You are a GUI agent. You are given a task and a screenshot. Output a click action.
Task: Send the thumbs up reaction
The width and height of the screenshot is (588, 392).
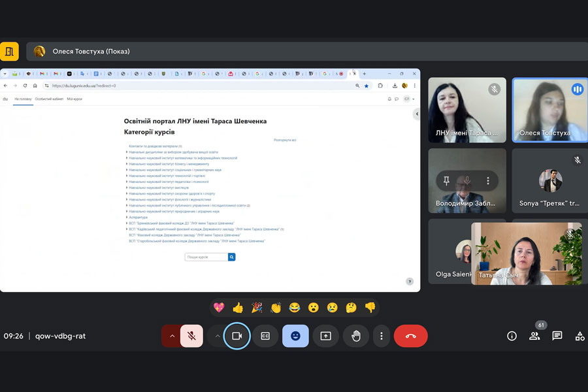pyautogui.click(x=238, y=307)
